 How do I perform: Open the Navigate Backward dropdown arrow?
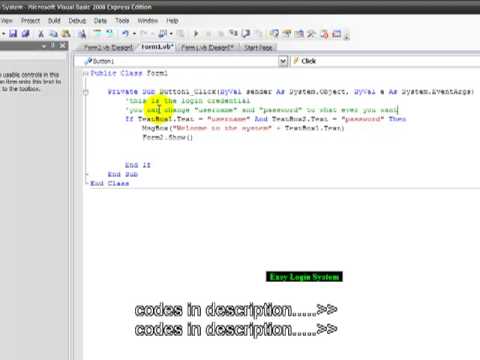[171, 34]
